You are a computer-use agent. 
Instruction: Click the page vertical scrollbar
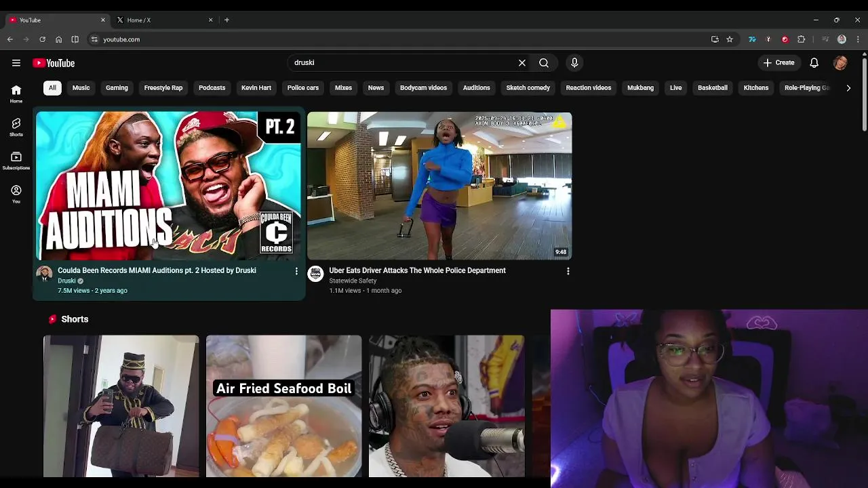pyautogui.click(x=864, y=95)
